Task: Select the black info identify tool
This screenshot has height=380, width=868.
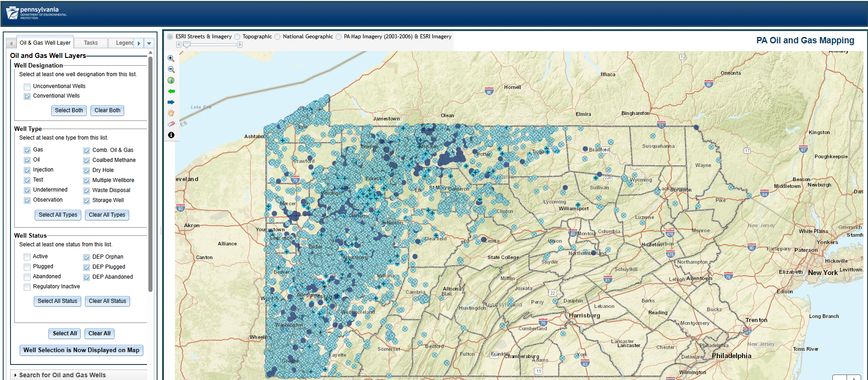Action: (171, 135)
